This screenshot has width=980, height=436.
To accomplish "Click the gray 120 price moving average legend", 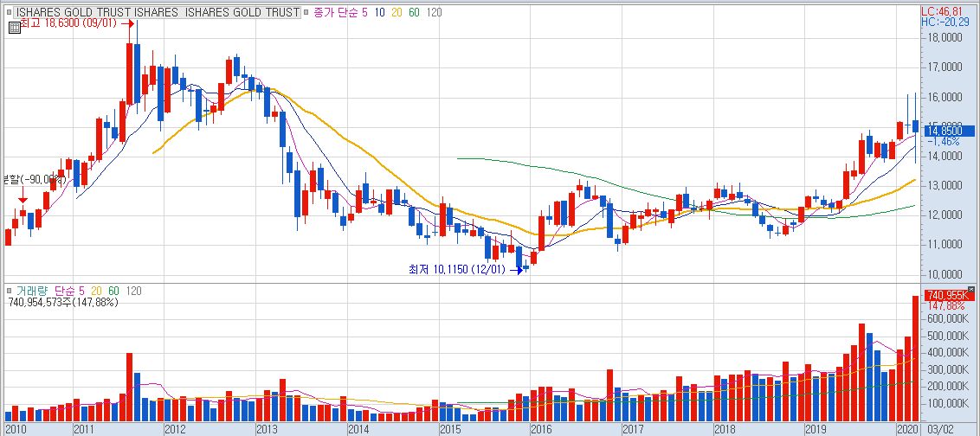I will (x=434, y=12).
